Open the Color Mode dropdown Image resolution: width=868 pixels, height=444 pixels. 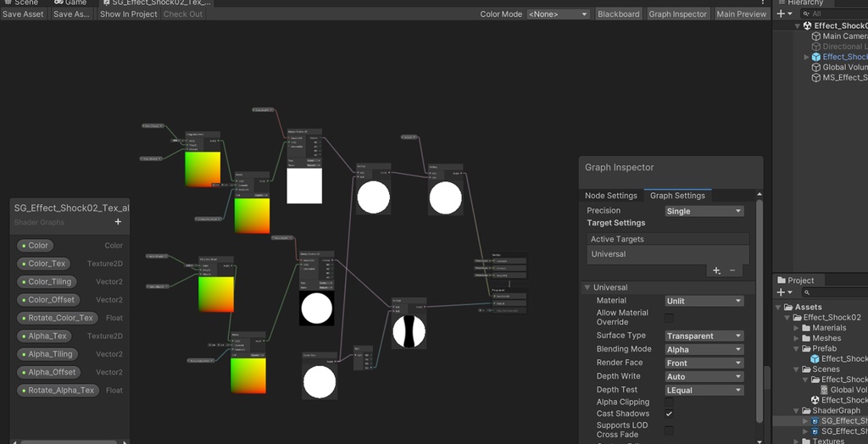tap(558, 14)
